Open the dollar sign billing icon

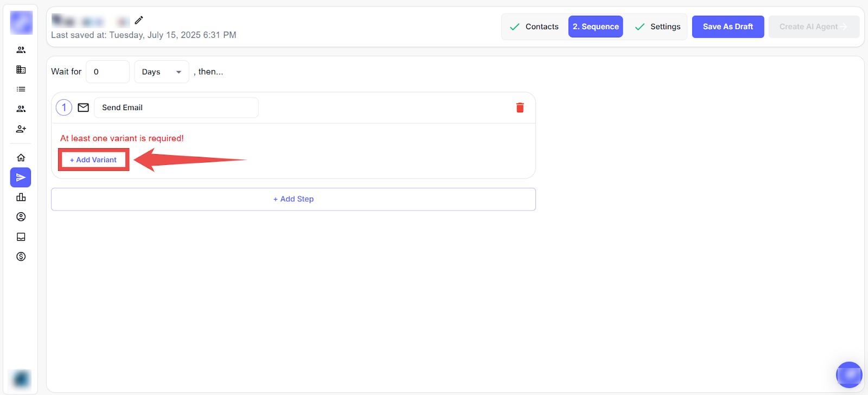21,257
